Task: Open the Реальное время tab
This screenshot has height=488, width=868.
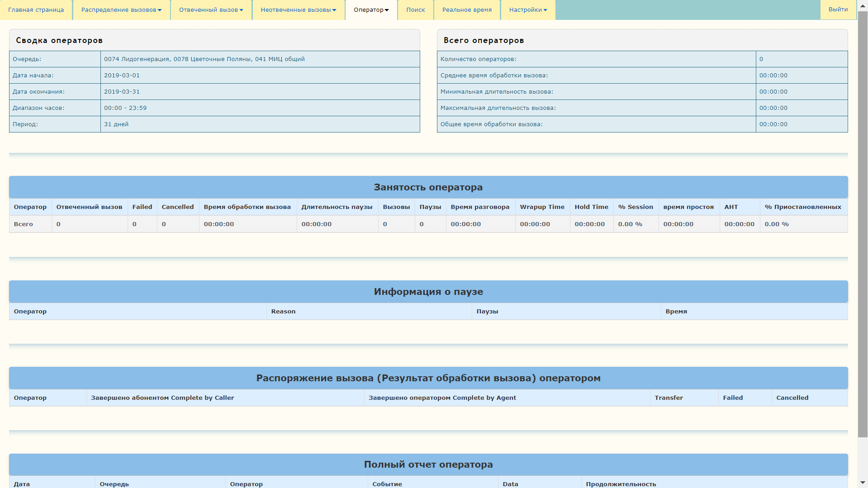Action: [x=467, y=9]
